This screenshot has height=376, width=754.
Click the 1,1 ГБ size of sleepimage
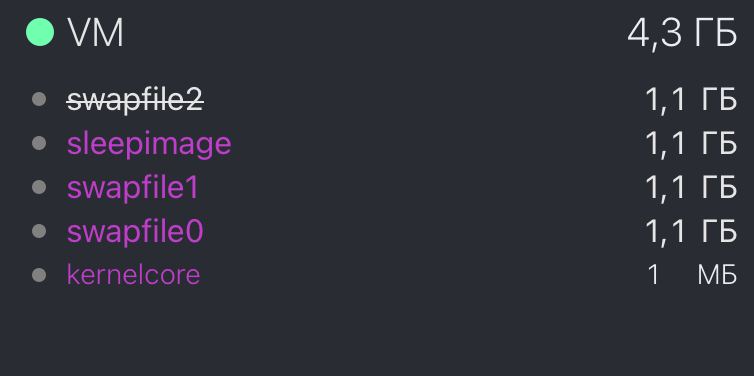click(691, 144)
